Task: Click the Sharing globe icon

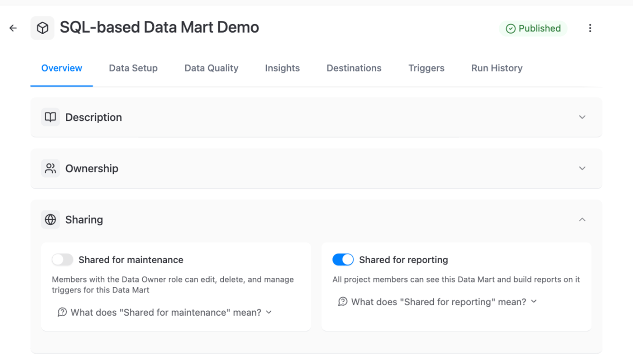Action: (x=50, y=219)
